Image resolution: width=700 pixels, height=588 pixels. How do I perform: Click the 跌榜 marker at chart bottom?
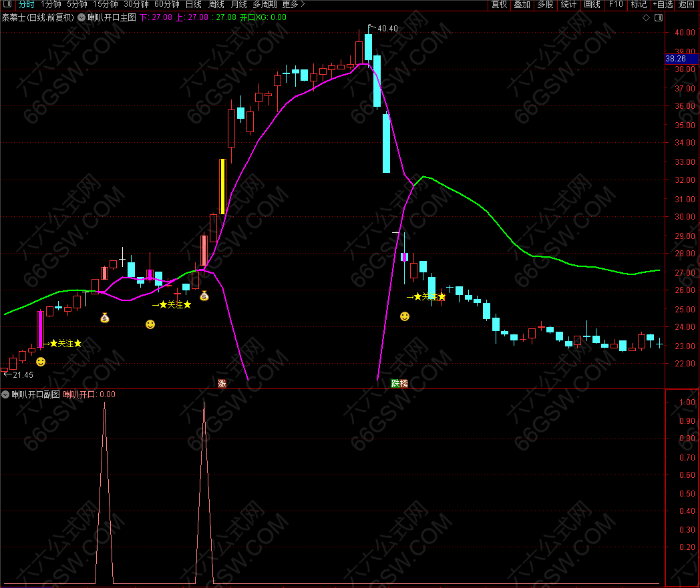[x=399, y=383]
